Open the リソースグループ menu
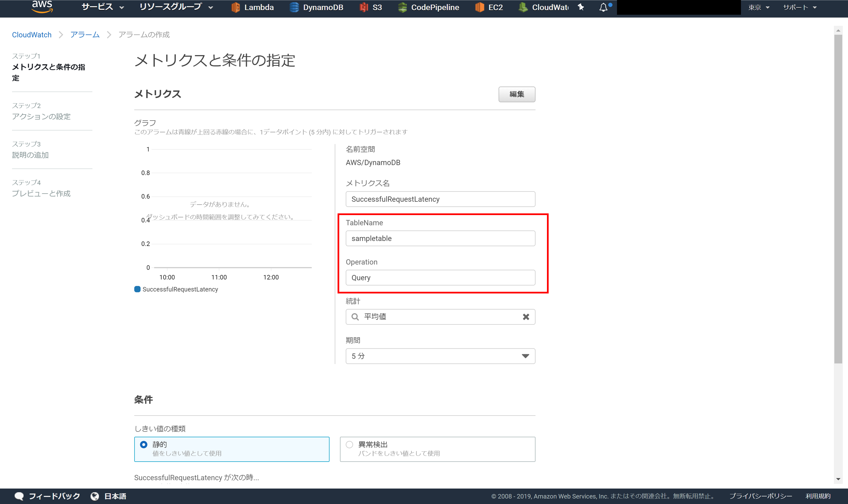Viewport: 848px width, 504px height. (x=176, y=8)
